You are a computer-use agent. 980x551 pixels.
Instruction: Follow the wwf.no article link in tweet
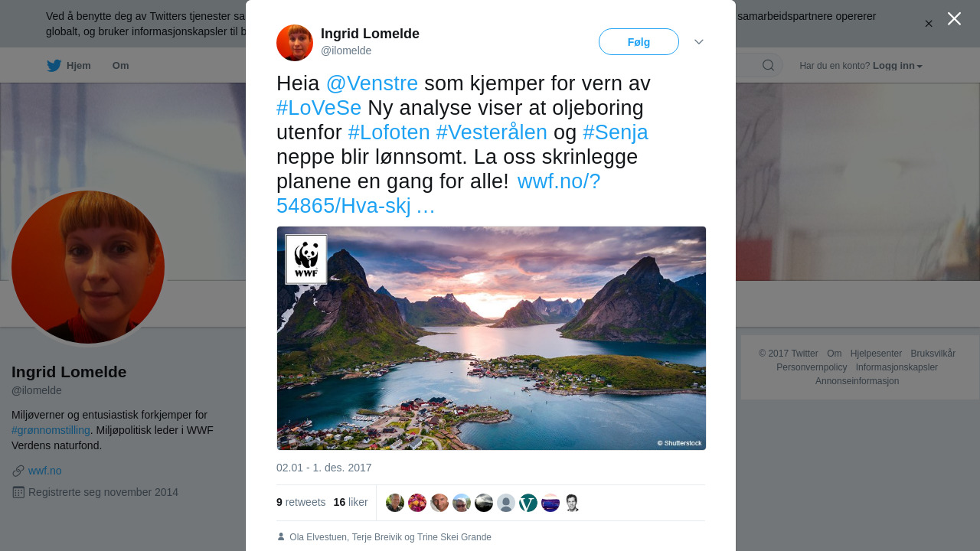pyautogui.click(x=439, y=194)
